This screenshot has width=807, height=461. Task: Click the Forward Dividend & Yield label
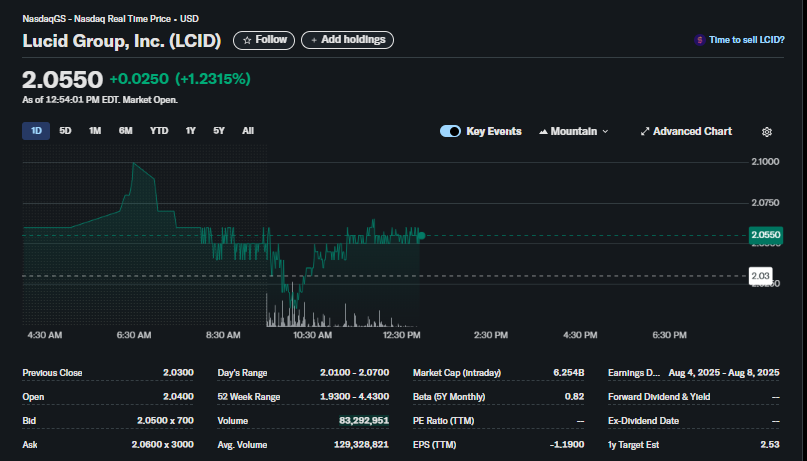(659, 397)
